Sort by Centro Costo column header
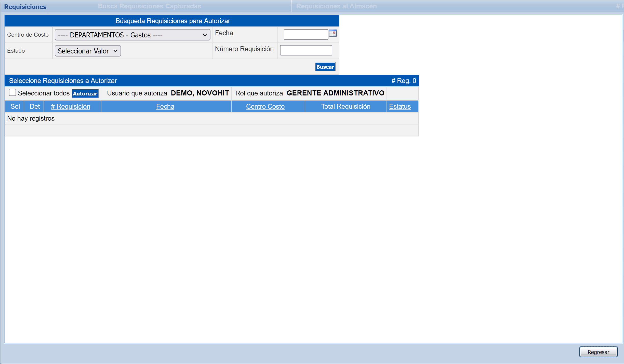The width and height of the screenshot is (624, 364). pyautogui.click(x=265, y=106)
